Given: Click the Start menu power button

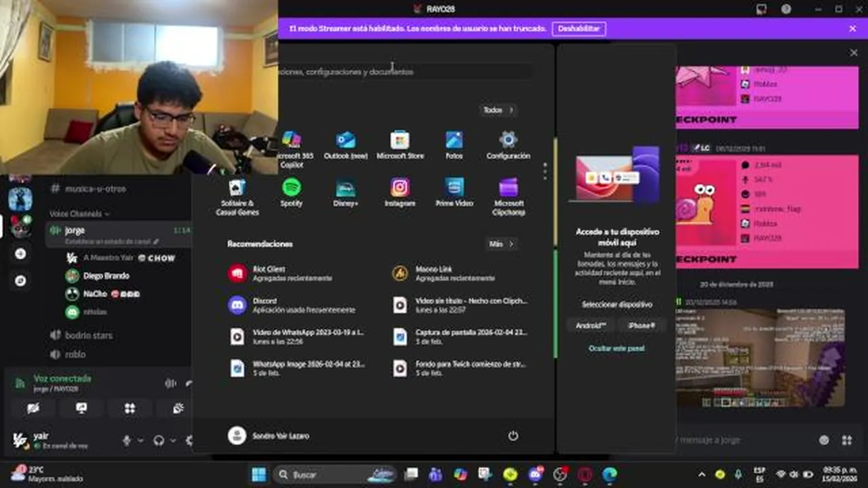Looking at the screenshot, I should pyautogui.click(x=513, y=436).
